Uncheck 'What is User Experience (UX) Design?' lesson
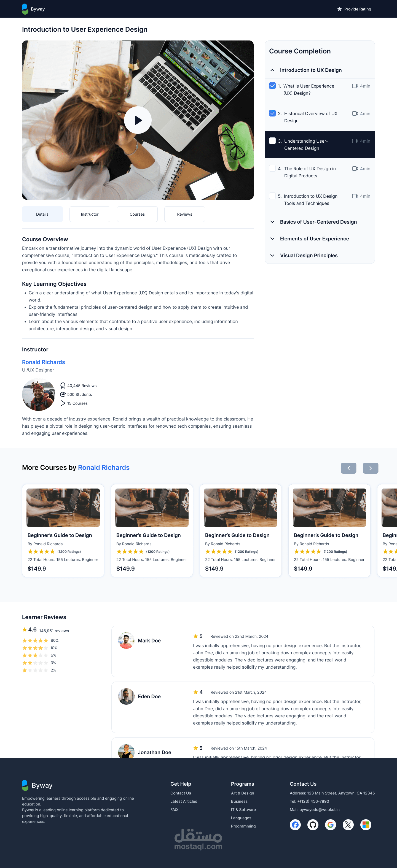This screenshot has width=397, height=868. (x=272, y=86)
